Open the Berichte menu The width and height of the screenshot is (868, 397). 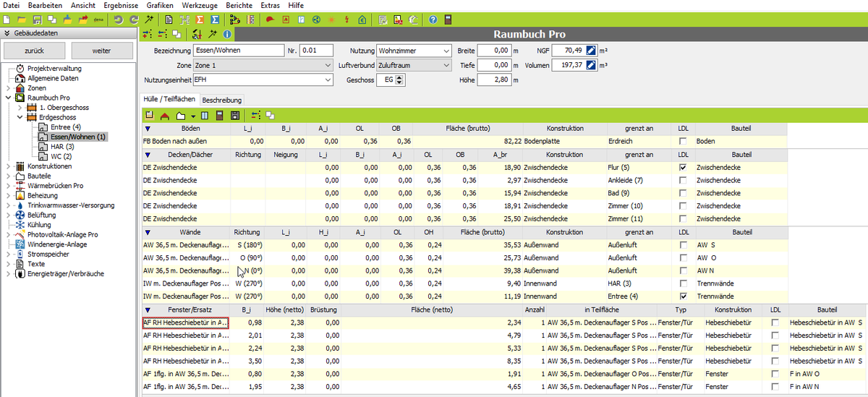pyautogui.click(x=239, y=5)
